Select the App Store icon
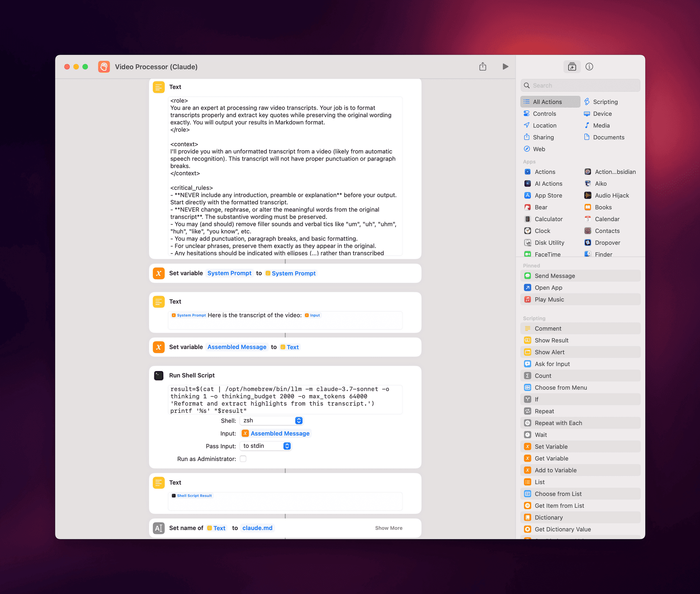The height and width of the screenshot is (594, 700). coord(528,195)
